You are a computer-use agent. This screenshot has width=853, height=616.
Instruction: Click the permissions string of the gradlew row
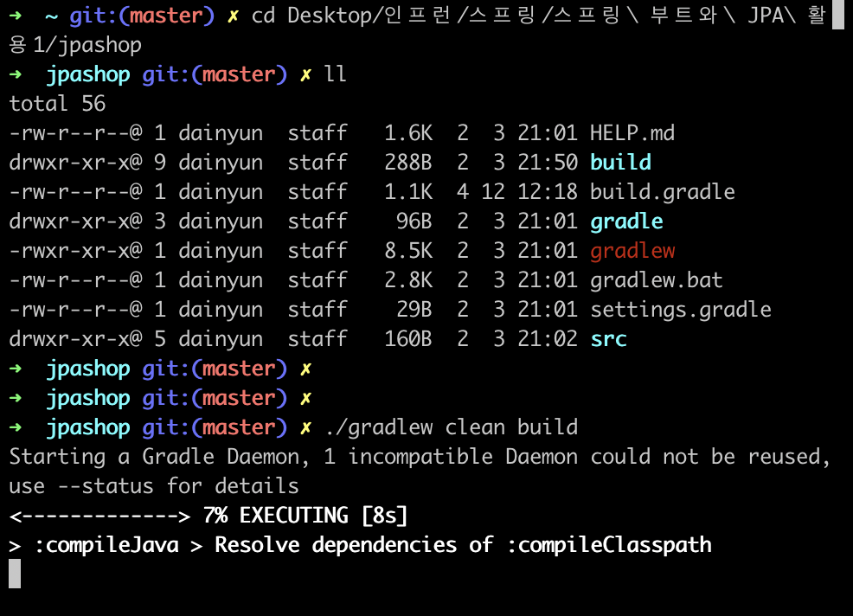[x=75, y=251]
